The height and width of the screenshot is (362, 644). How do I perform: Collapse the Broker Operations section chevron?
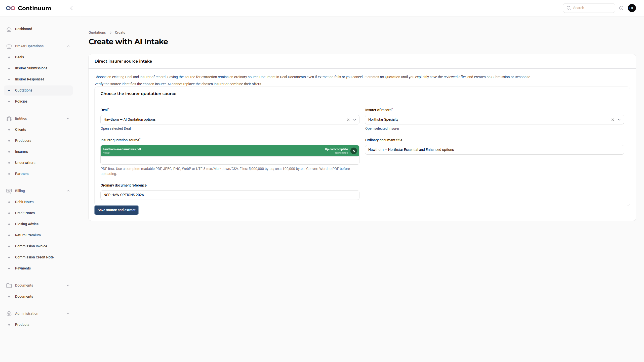coord(68,46)
